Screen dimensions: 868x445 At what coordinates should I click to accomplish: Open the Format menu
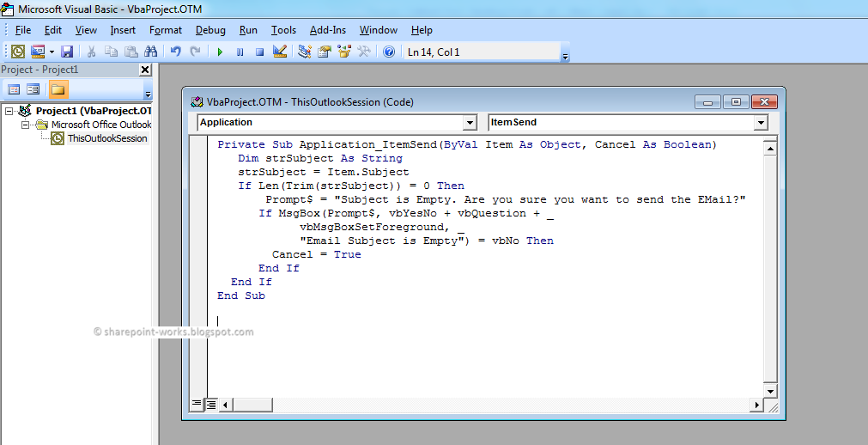pos(166,30)
